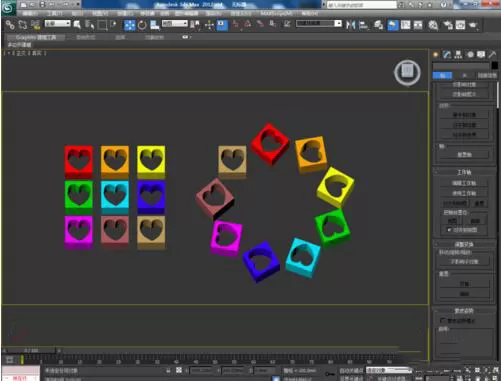The image size is (501, 381).
Task: Click the Auto Key button
Action: (x=352, y=370)
